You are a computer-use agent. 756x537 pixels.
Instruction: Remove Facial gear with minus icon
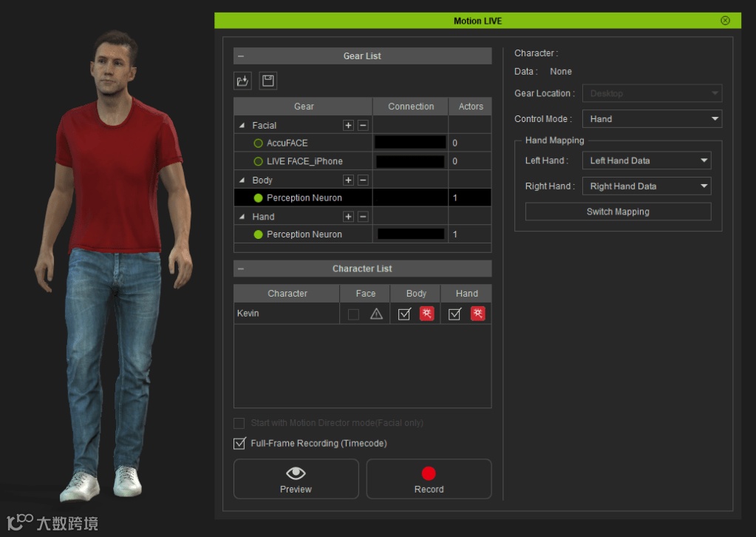[x=363, y=126]
